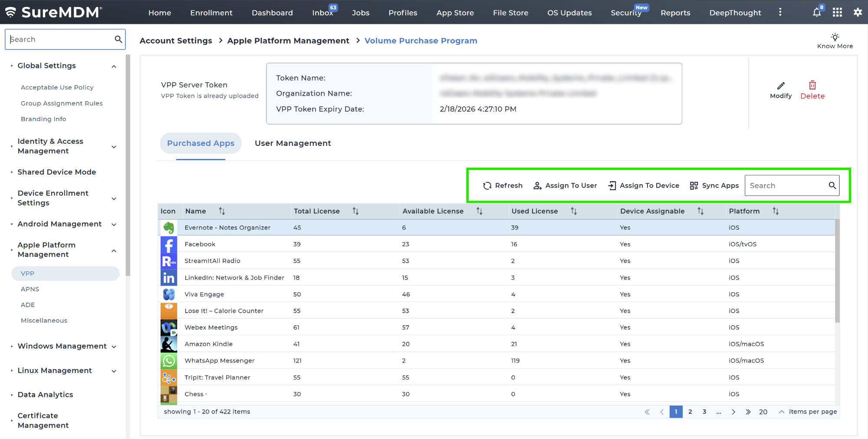Viewport: 868px width, 439px height.
Task: Go to page 2
Action: [690, 412]
